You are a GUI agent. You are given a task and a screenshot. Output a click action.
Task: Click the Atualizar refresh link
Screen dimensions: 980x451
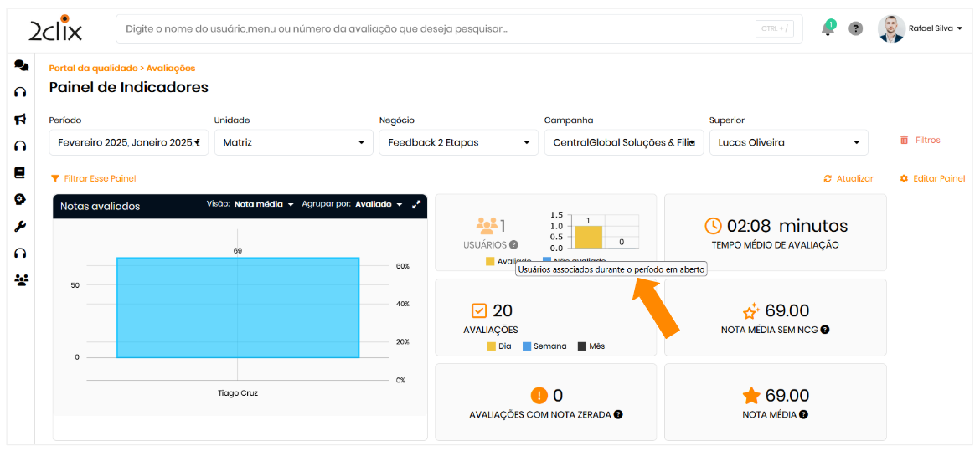click(x=848, y=179)
